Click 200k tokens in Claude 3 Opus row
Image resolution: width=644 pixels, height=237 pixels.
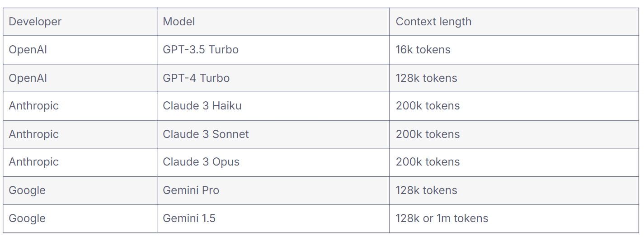tap(514, 162)
